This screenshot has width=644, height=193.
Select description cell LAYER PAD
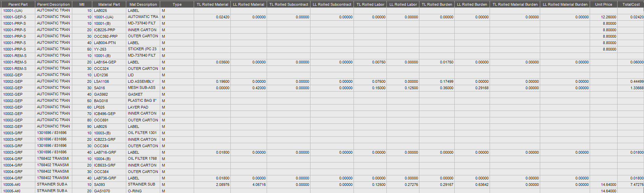point(143,107)
